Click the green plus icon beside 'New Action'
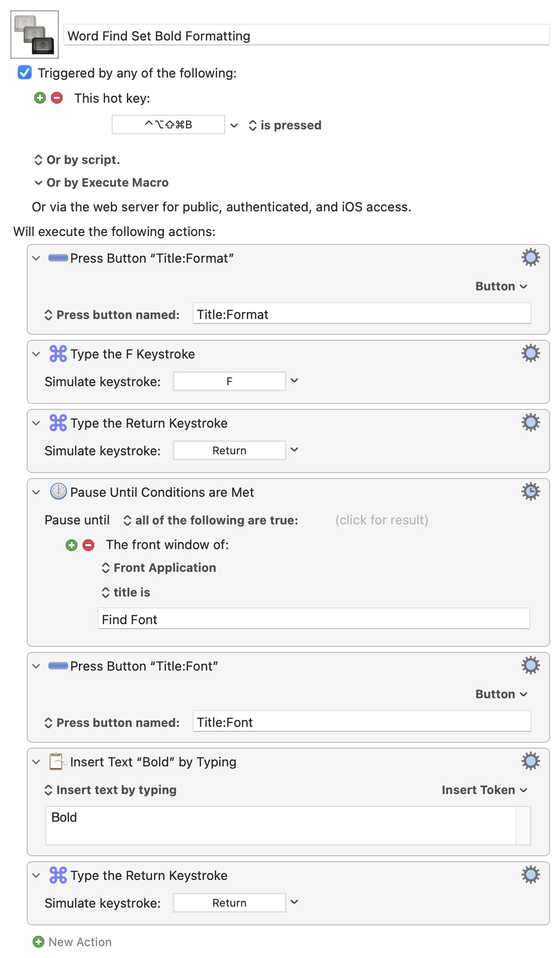The width and height of the screenshot is (560, 958). (x=38, y=942)
